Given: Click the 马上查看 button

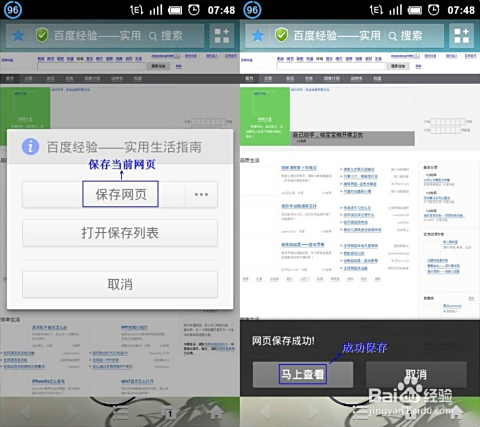Looking at the screenshot, I should (303, 374).
